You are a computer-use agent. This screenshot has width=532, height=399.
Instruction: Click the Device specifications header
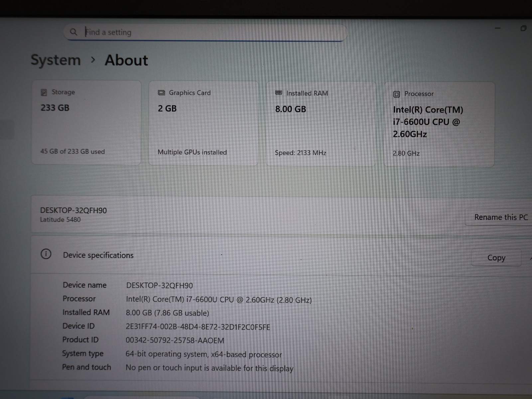pyautogui.click(x=281, y=255)
